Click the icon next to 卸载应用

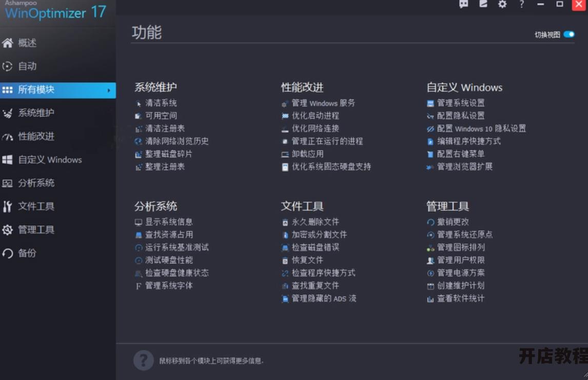click(x=285, y=155)
